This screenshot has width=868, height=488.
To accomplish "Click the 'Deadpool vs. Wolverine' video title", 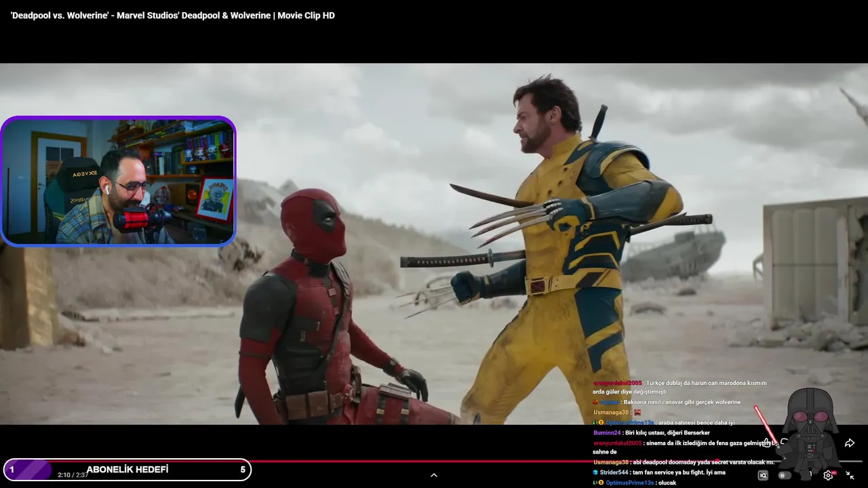I will (x=173, y=16).
